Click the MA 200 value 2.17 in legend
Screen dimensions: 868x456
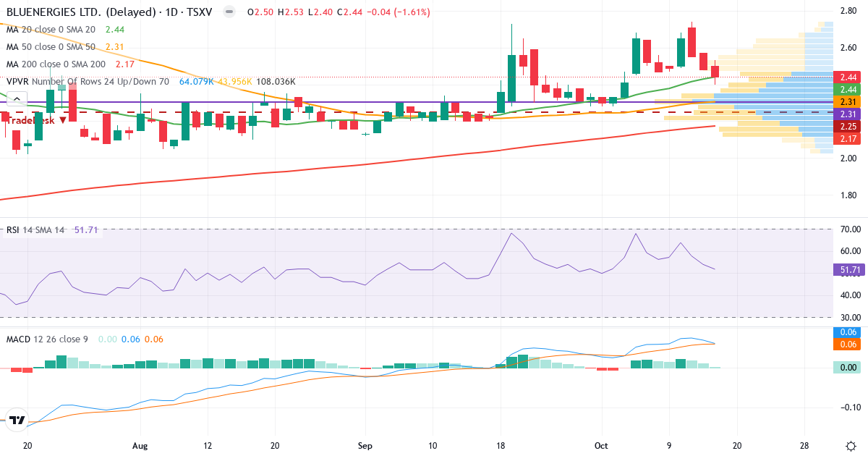[125, 64]
